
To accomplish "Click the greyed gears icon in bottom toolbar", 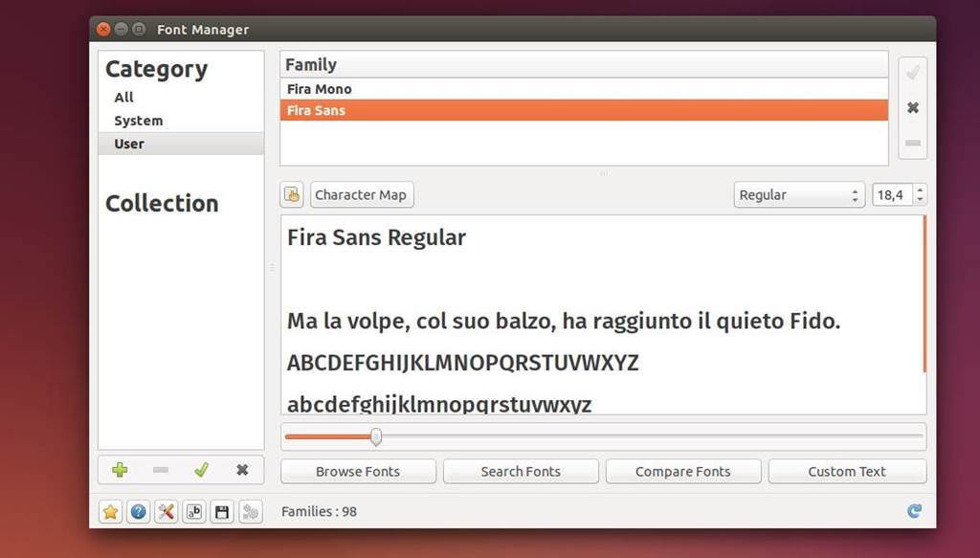I will pos(250,512).
